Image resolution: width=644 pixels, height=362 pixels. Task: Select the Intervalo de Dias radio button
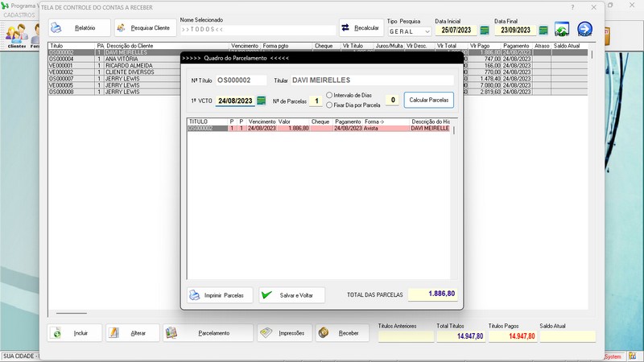(329, 95)
